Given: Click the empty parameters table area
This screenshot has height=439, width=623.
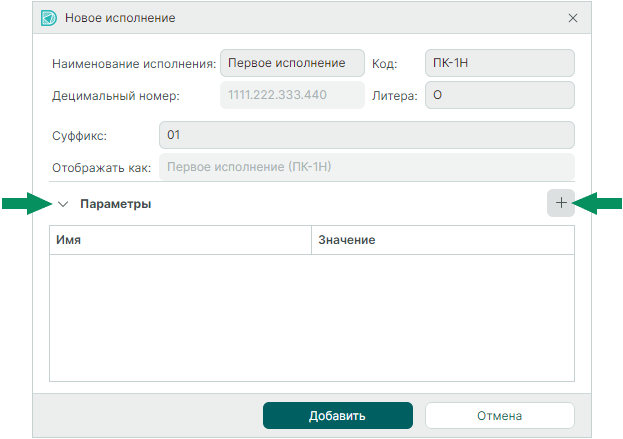Looking at the screenshot, I should point(312,318).
